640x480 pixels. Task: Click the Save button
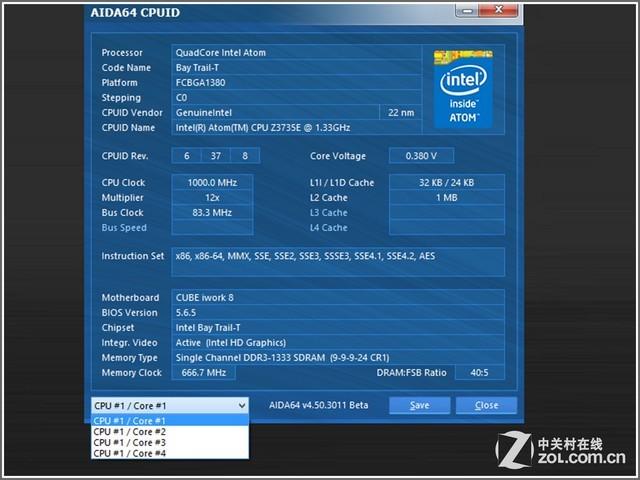coord(420,405)
